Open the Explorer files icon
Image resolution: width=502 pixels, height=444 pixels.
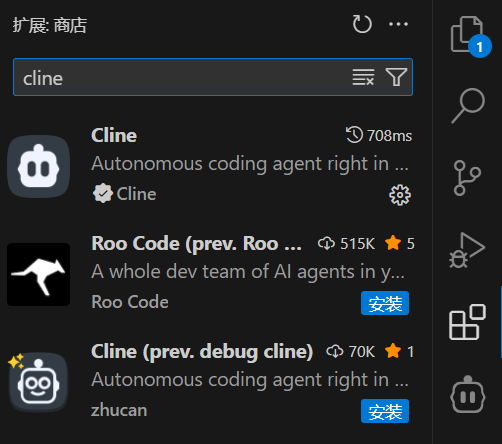tap(468, 35)
